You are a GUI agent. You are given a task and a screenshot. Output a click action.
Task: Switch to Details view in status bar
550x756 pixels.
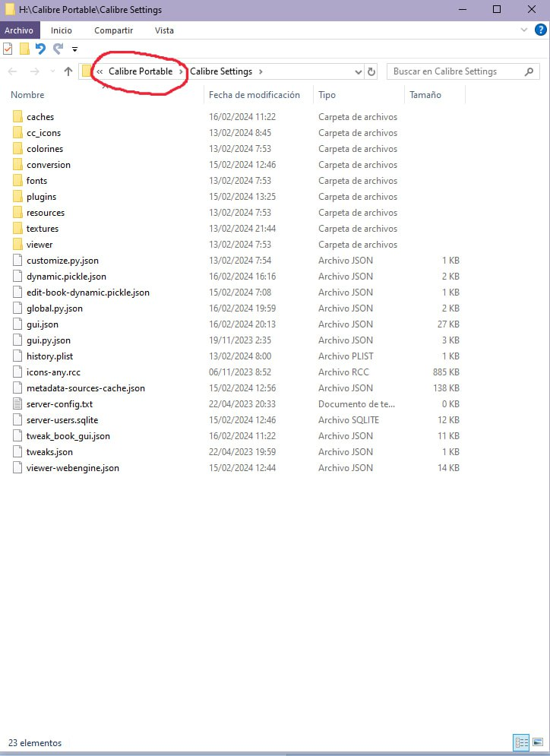(x=522, y=742)
